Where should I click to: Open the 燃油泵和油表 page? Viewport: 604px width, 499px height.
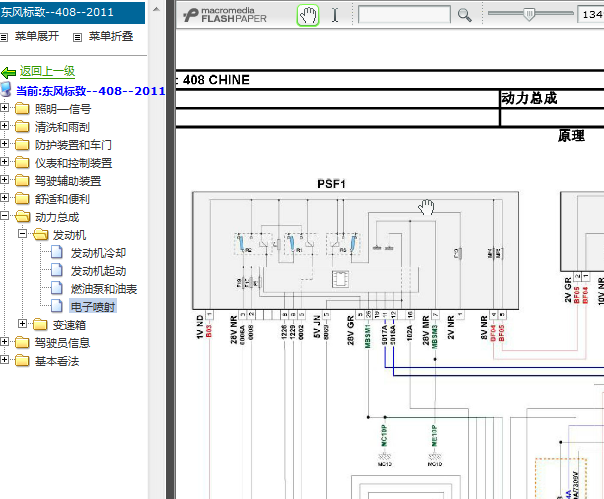104,289
